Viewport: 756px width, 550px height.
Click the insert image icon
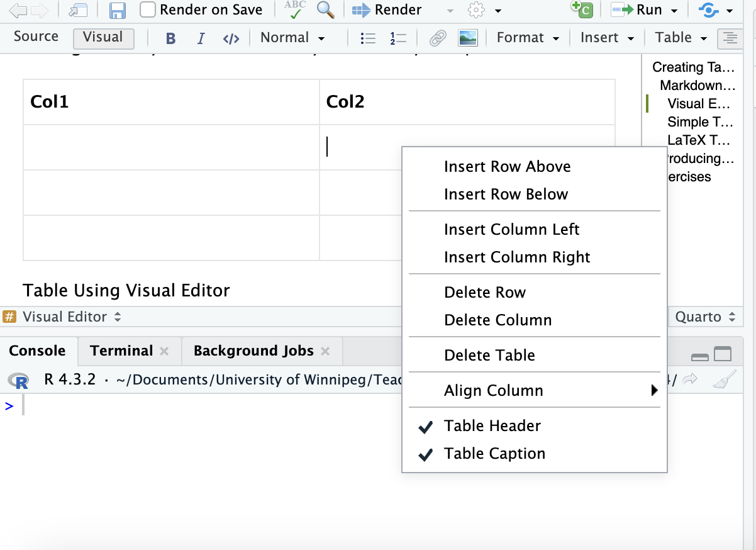468,38
